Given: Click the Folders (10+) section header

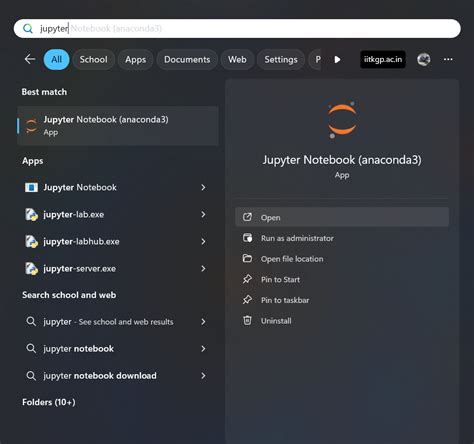Looking at the screenshot, I should 49,402.
